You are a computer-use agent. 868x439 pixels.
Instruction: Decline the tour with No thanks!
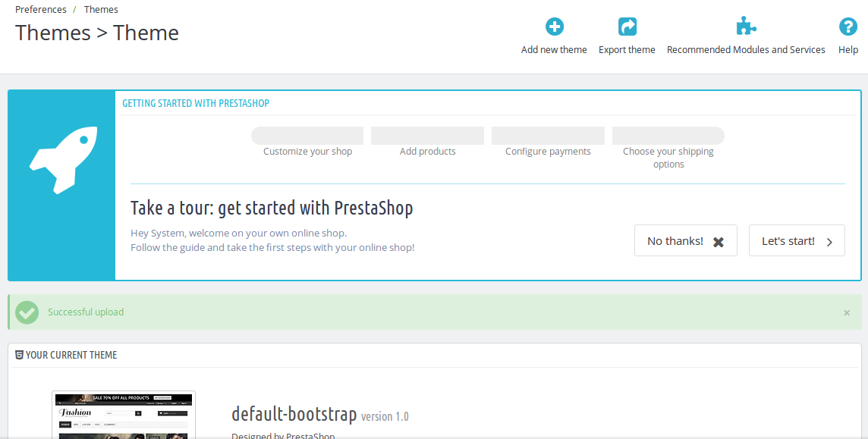686,240
